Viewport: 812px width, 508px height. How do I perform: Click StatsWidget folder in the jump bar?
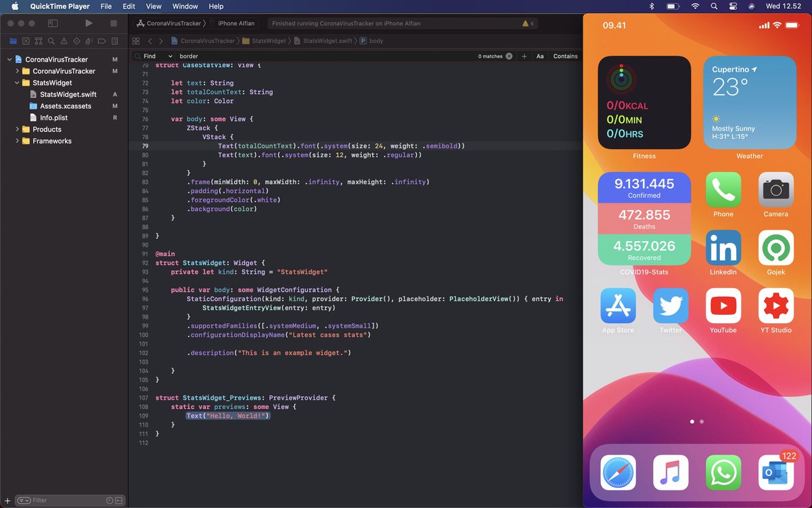click(265, 41)
